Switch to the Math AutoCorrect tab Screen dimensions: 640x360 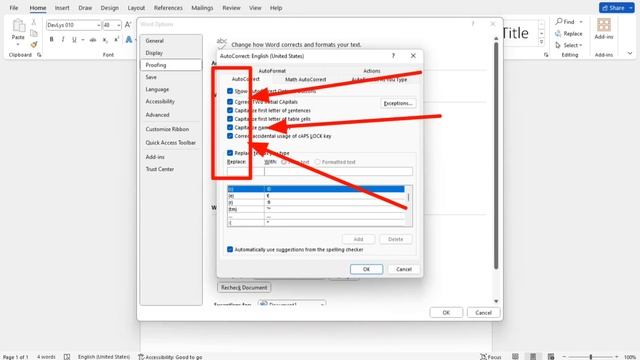[305, 80]
